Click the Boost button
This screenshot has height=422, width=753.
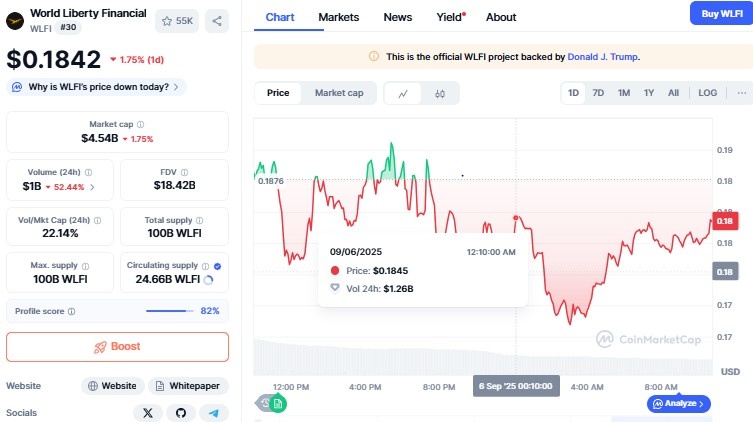(117, 347)
